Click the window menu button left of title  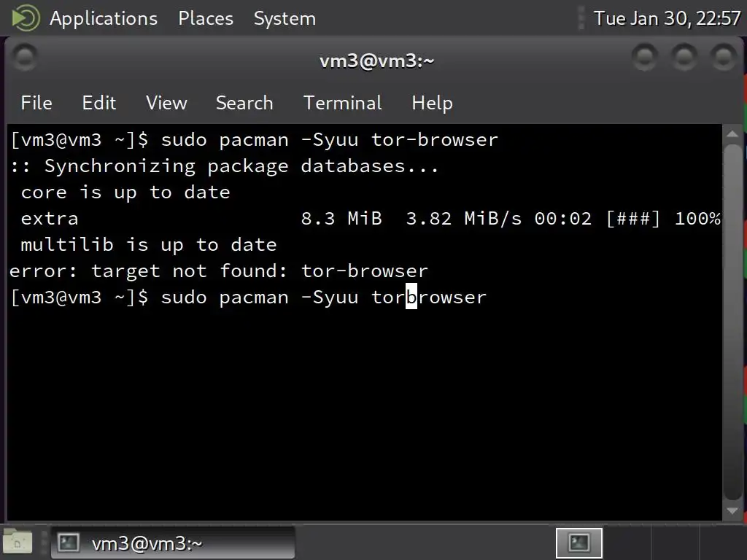click(24, 57)
